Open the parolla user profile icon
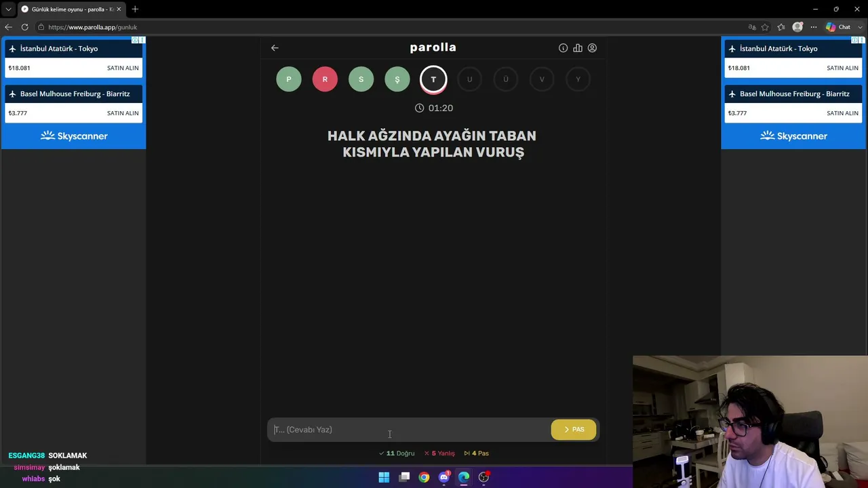Viewport: 868px width, 488px height. tap(592, 48)
